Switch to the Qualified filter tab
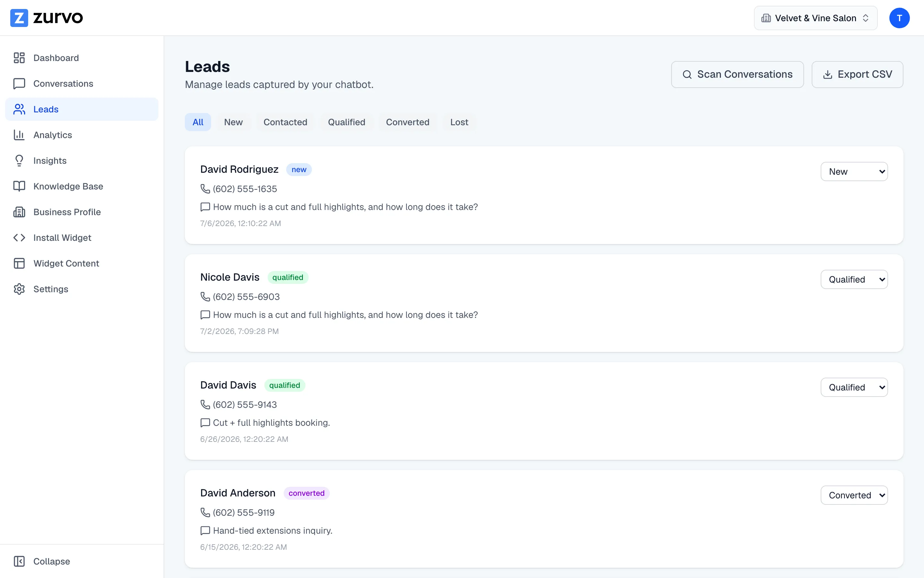 [x=346, y=122]
